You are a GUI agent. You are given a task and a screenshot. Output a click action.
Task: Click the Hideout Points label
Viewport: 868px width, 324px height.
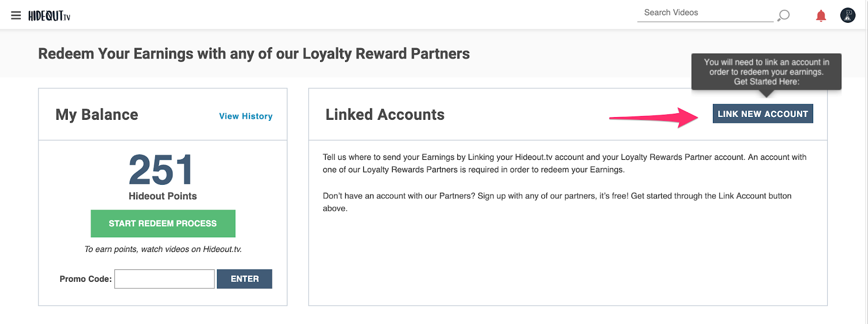[x=163, y=196]
